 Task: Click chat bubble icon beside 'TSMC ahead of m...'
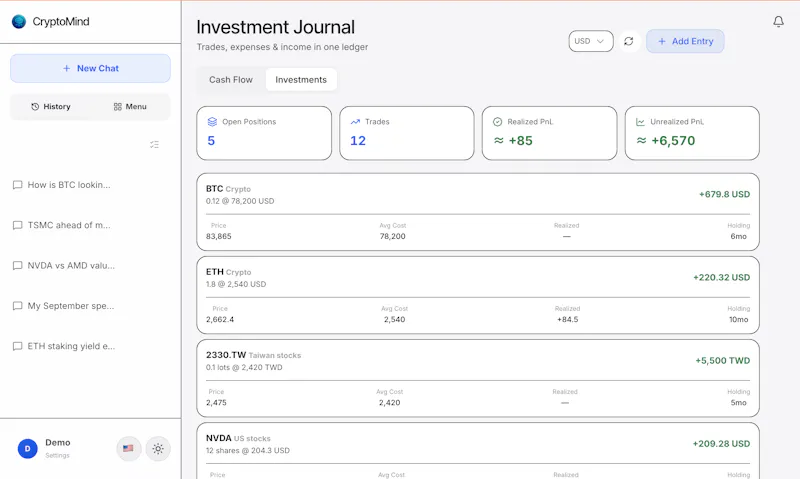[x=17, y=225]
